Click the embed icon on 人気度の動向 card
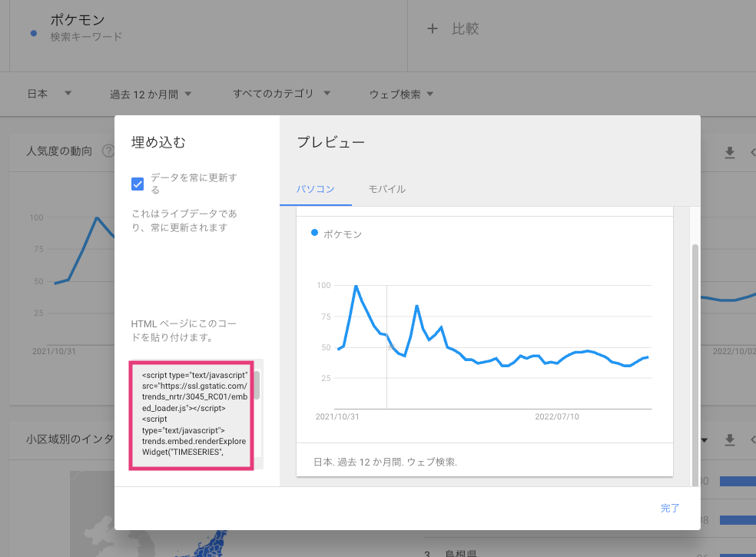 click(752, 152)
